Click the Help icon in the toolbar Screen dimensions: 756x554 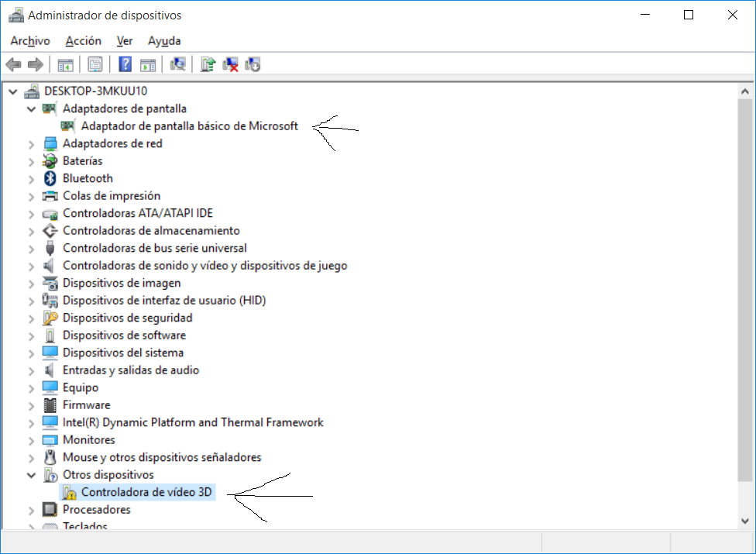click(x=125, y=64)
